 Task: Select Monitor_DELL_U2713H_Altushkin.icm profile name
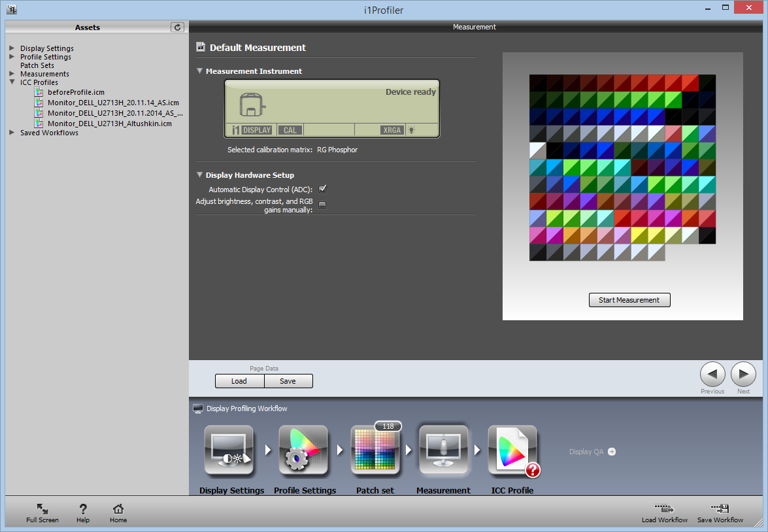[110, 124]
